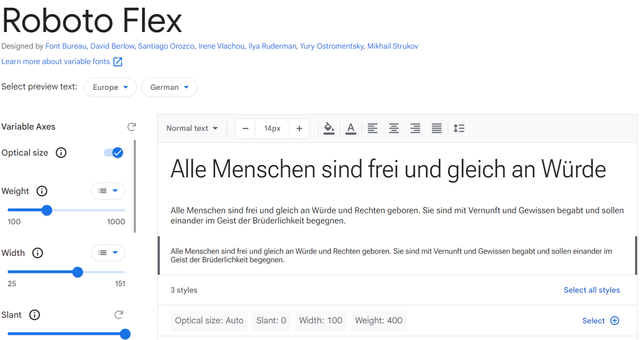Reset all Variable Axes
This screenshot has width=644, height=340.
coord(131,127)
